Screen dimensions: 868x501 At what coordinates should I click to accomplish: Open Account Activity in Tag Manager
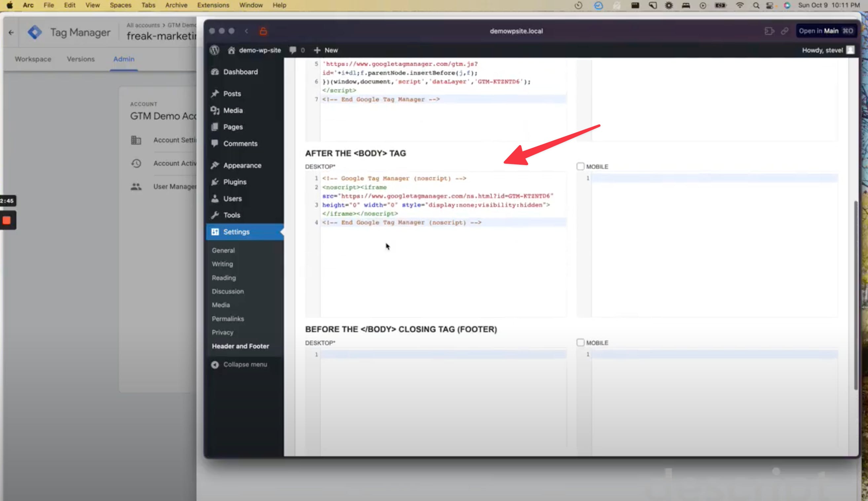click(x=164, y=163)
